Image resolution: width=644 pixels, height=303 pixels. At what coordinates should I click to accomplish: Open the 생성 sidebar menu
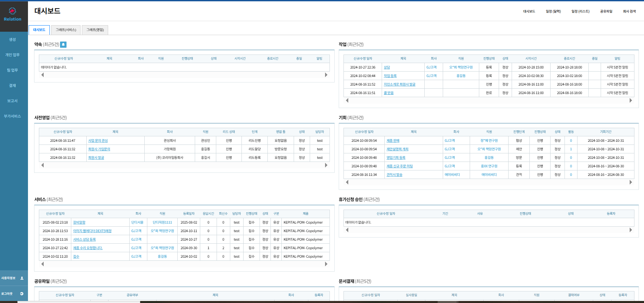pyautogui.click(x=13, y=40)
